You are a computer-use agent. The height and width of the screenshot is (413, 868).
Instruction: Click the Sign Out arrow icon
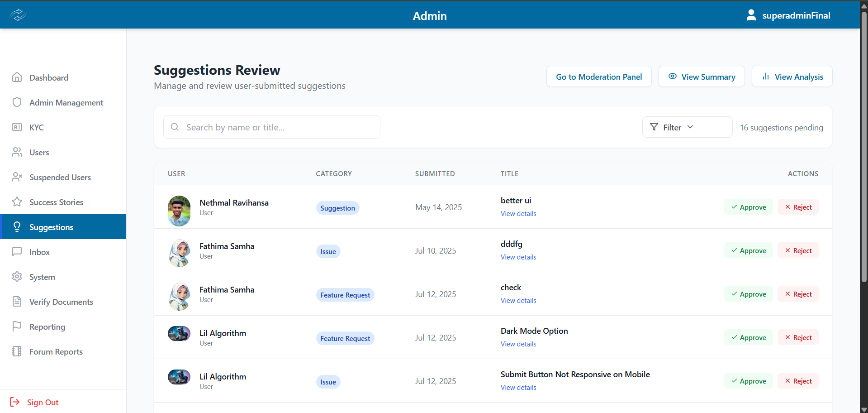pyautogui.click(x=15, y=402)
